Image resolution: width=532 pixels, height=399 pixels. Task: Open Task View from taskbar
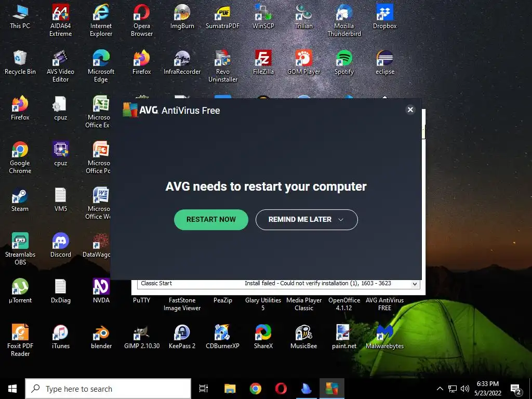pyautogui.click(x=204, y=389)
